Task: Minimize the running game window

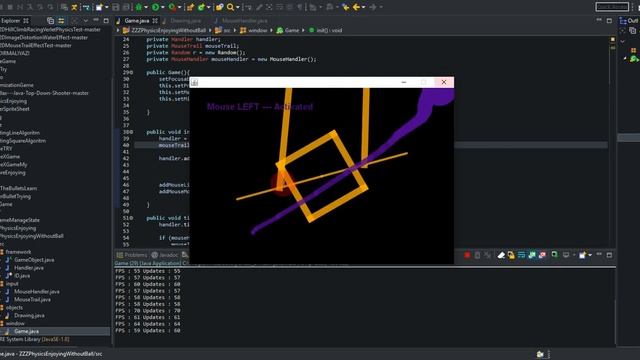Action: pos(404,82)
